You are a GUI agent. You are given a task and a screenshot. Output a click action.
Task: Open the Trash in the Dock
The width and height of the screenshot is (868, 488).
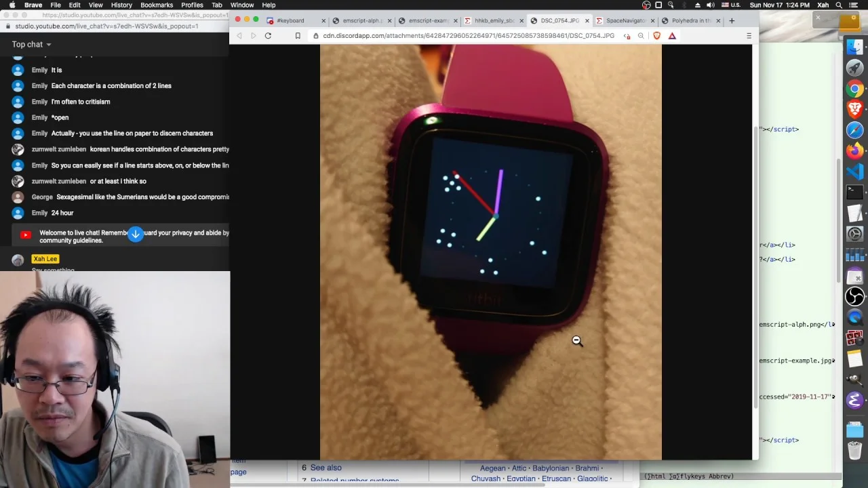tap(854, 449)
